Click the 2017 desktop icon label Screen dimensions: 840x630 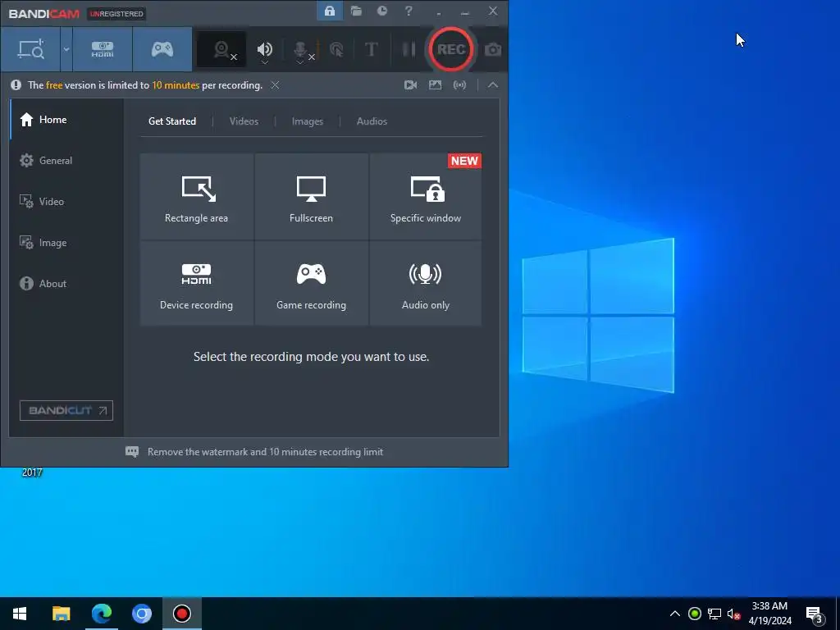tap(32, 472)
